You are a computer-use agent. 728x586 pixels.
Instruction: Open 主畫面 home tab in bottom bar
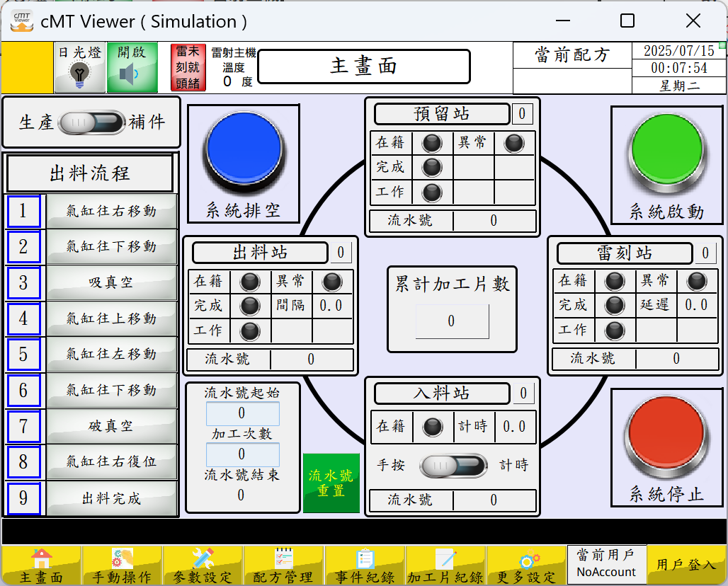coord(41,565)
